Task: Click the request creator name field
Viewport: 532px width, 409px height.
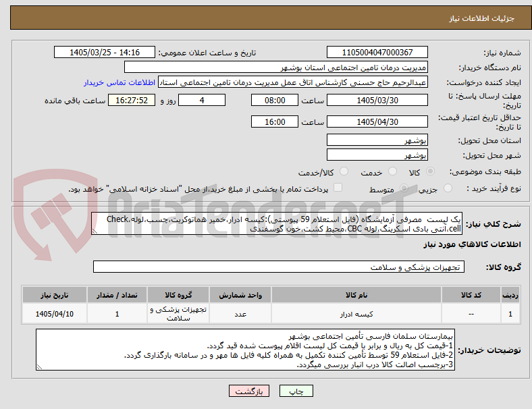Action: click(x=293, y=82)
